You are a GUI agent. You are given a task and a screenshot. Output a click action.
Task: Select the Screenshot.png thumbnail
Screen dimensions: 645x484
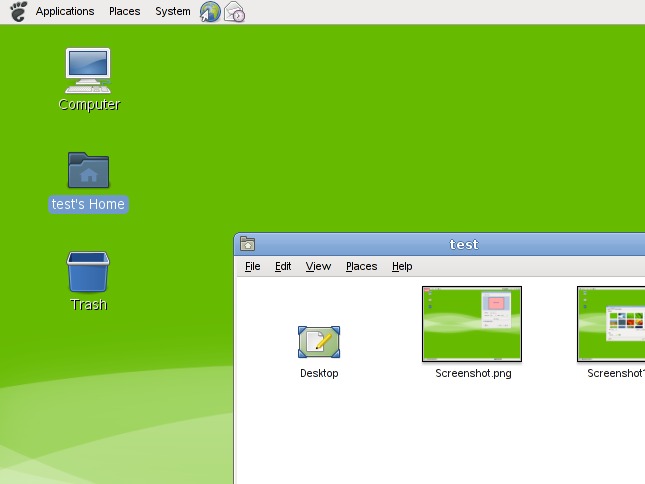pos(472,324)
